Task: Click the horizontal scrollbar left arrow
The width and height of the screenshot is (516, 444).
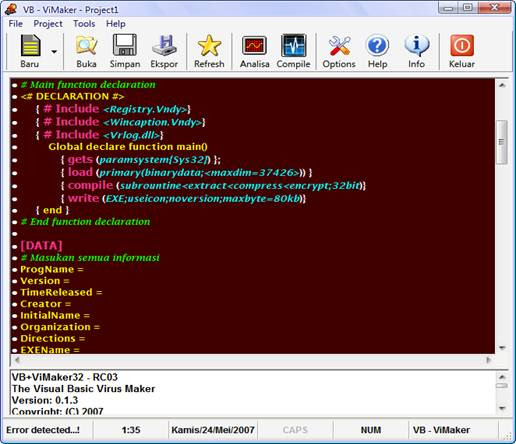Action: coord(17,360)
